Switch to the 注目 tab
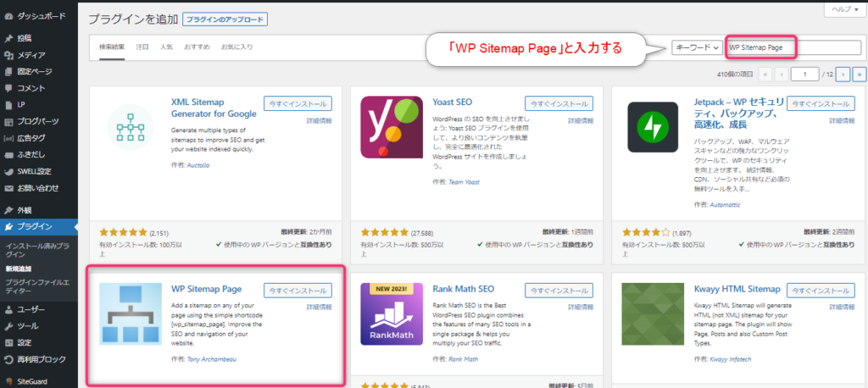Screen dimensions: 868x388 142,47
